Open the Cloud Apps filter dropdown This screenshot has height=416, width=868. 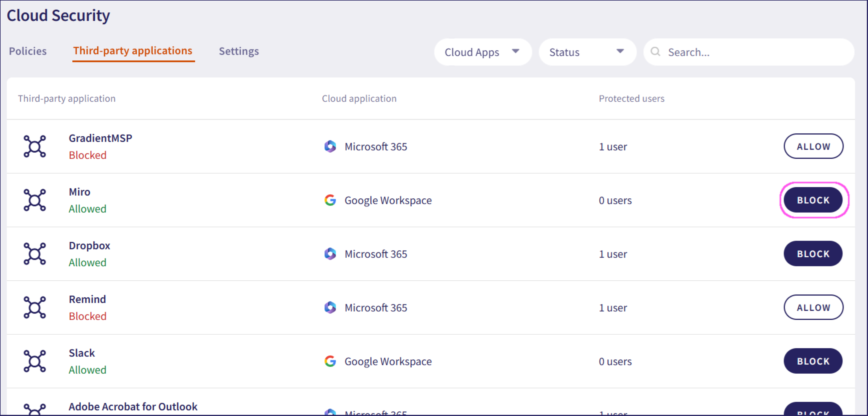tap(483, 52)
